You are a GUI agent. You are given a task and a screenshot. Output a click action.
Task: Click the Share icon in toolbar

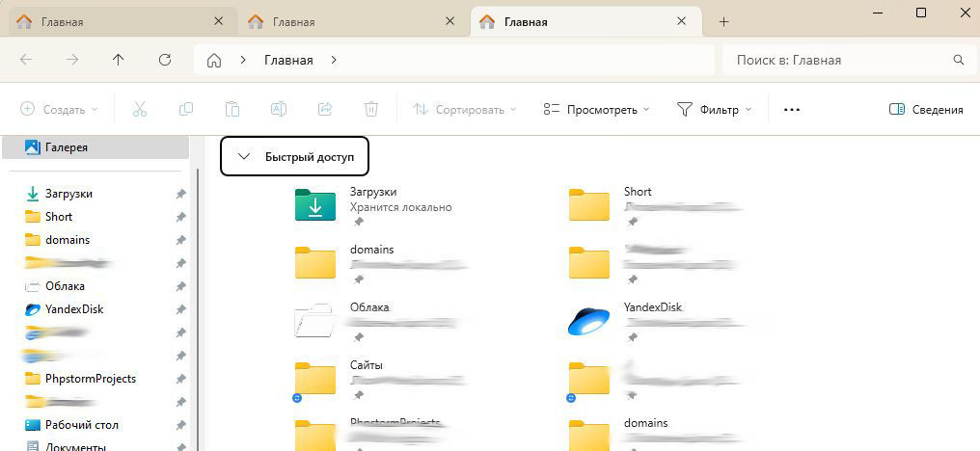coord(325,109)
